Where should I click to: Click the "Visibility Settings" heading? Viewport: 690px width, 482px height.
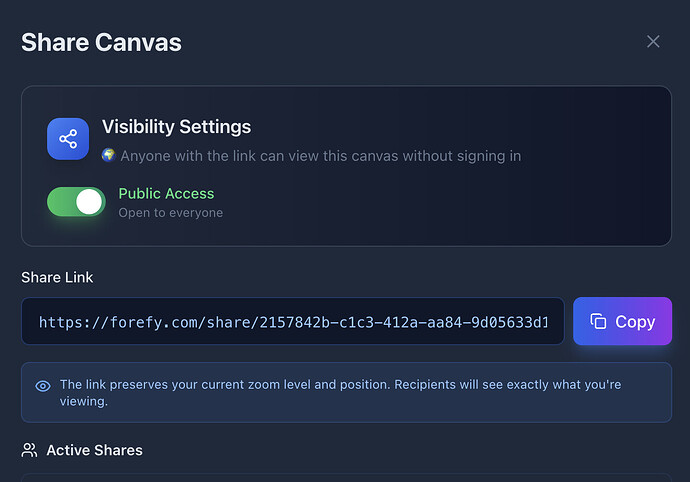pos(176,127)
